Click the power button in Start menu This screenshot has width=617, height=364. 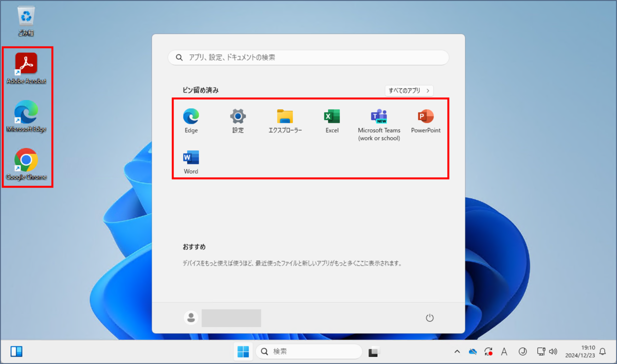(x=430, y=318)
